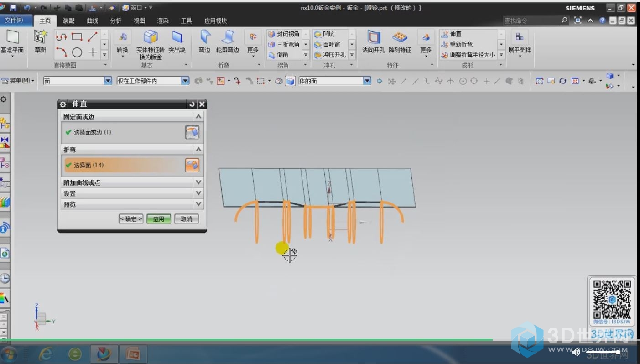Switch to the 应用模块 ribbon tab

[x=216, y=21]
